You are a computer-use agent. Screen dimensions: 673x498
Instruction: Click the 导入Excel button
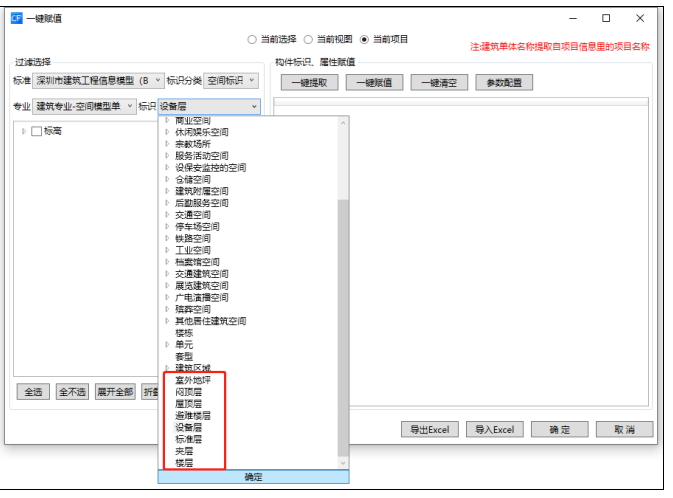(494, 429)
